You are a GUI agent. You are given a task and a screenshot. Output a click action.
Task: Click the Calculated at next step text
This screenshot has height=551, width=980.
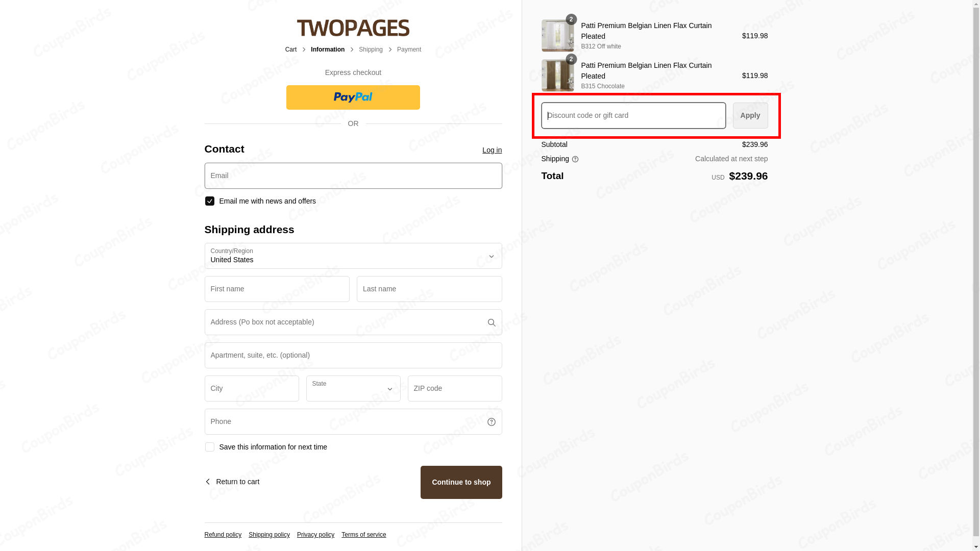pos(731,159)
